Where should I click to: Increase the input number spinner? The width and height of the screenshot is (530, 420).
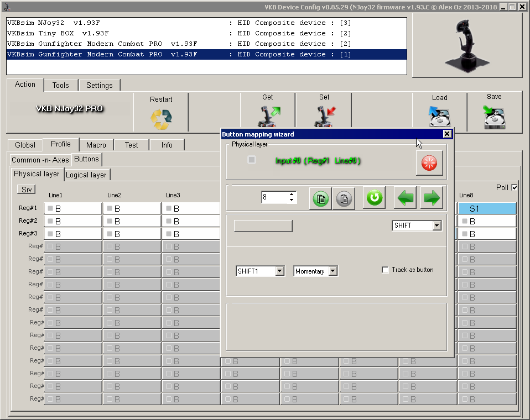pyautogui.click(x=292, y=195)
